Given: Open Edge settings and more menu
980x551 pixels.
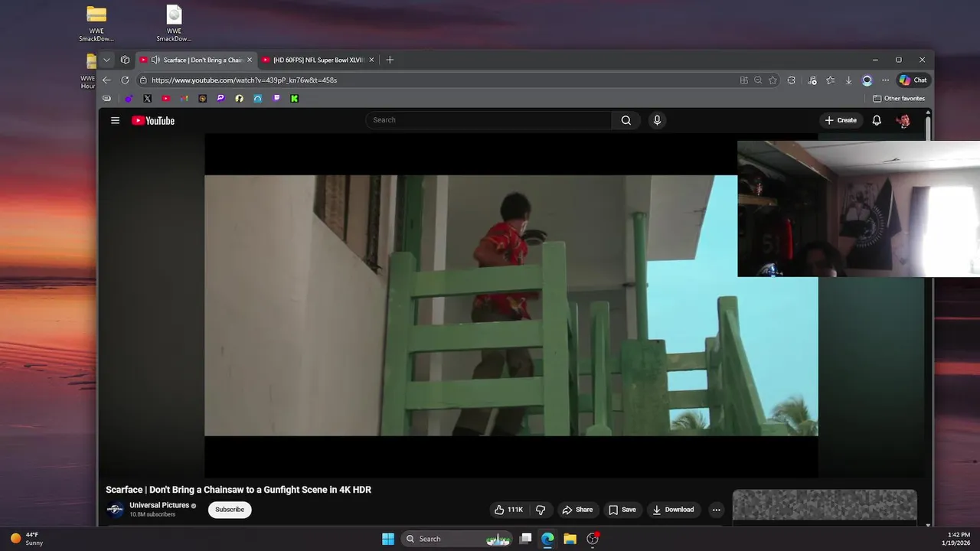Looking at the screenshot, I should (885, 80).
